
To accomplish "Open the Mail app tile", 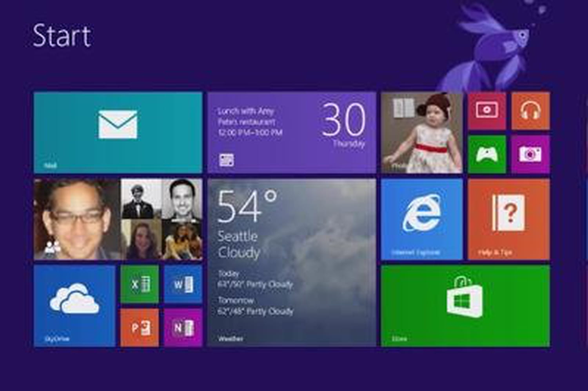I will point(118,132).
